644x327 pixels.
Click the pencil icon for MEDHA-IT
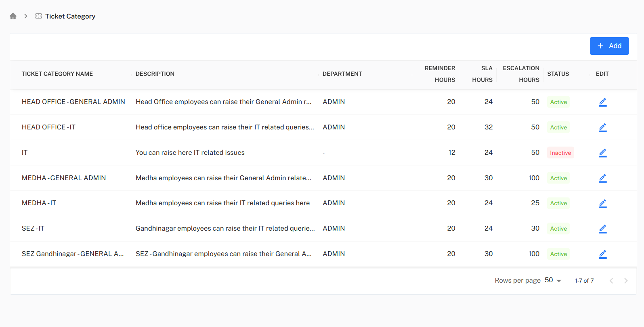[602, 203]
